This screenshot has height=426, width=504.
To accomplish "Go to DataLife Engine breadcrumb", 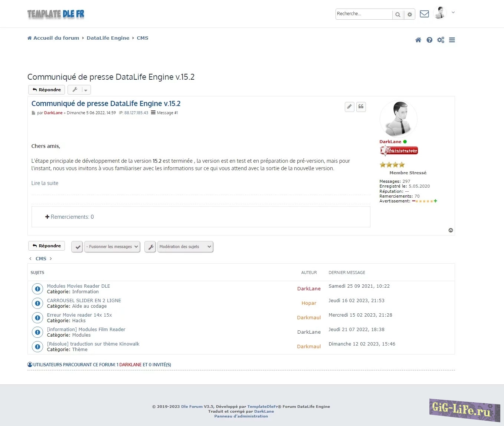I will click(x=108, y=38).
